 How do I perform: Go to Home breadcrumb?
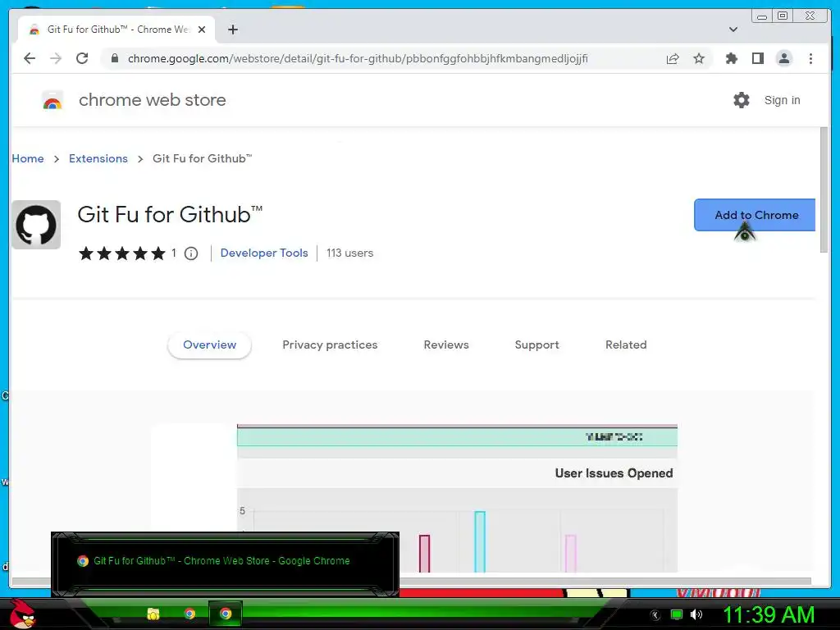(x=28, y=158)
